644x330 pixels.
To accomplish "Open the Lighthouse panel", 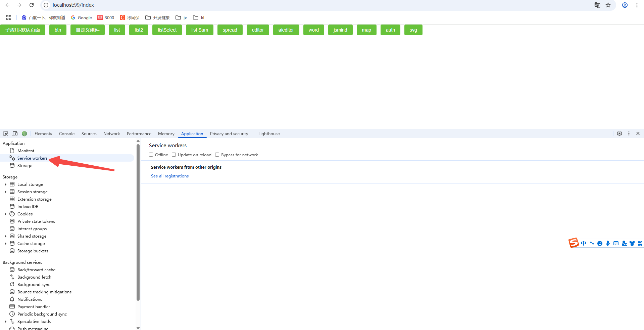I will 269,133.
